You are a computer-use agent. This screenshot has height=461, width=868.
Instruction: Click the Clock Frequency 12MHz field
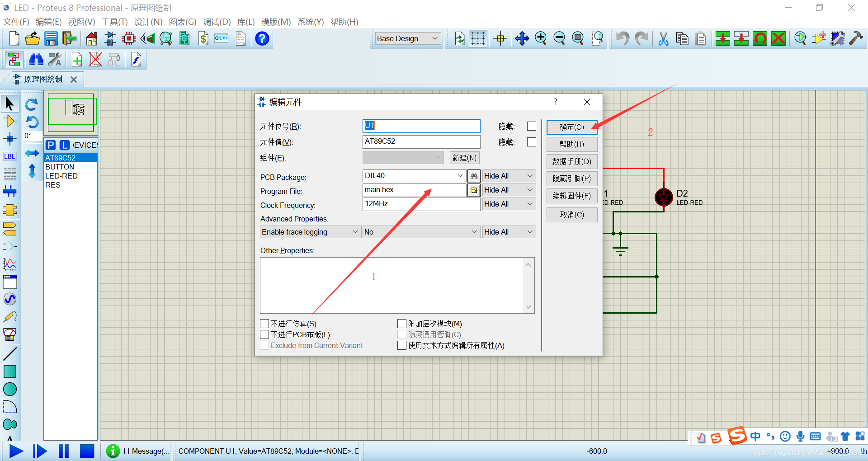(421, 204)
